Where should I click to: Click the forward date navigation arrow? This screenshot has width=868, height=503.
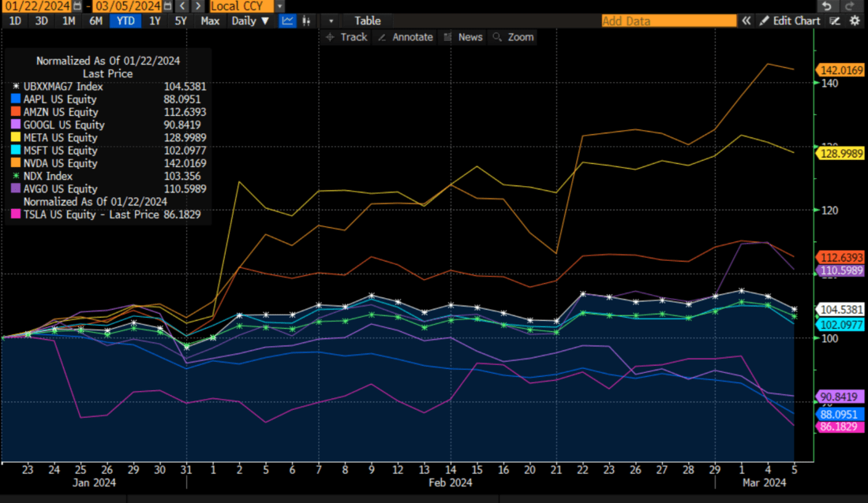pos(197,6)
